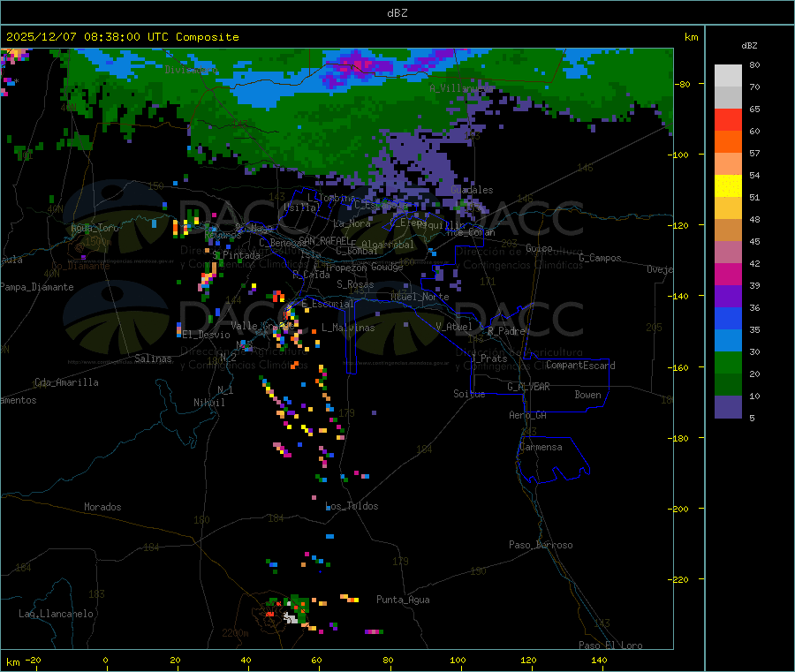This screenshot has height=672, width=795.
Task: Click the Atuel_Norte map label
Action: point(420,297)
